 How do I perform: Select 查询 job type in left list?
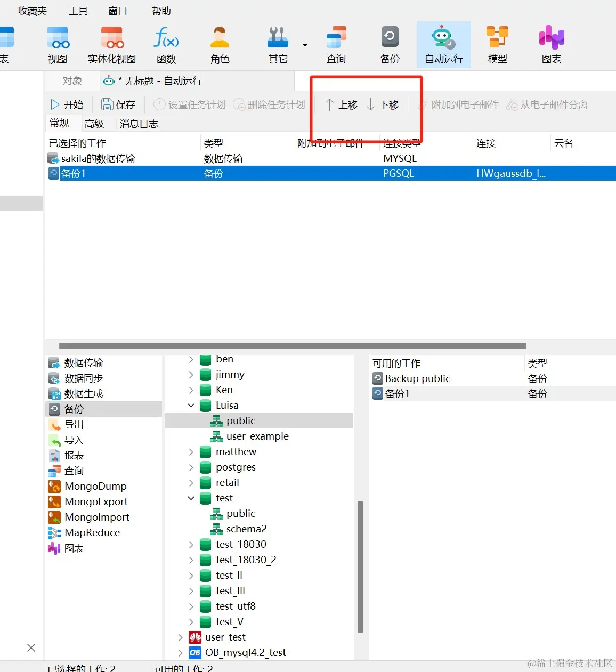pyautogui.click(x=104, y=471)
